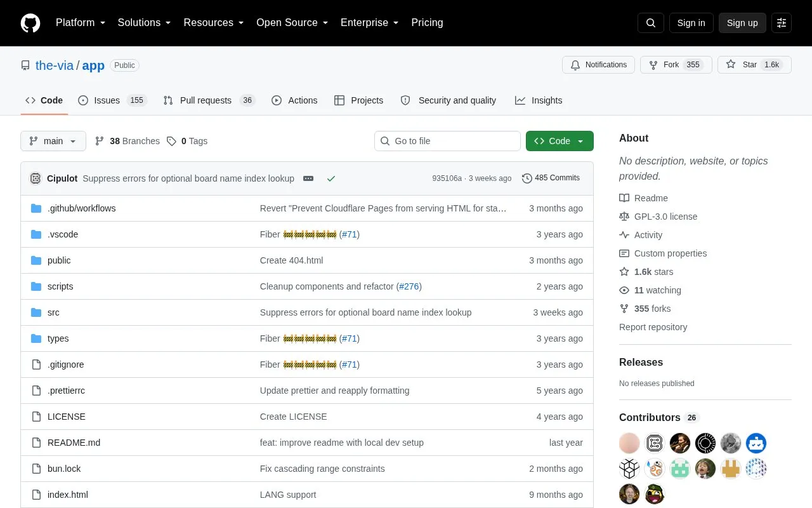Viewport: 812px width, 508px height.
Task: Click the .github/workflows folder icon
Action: [36, 208]
